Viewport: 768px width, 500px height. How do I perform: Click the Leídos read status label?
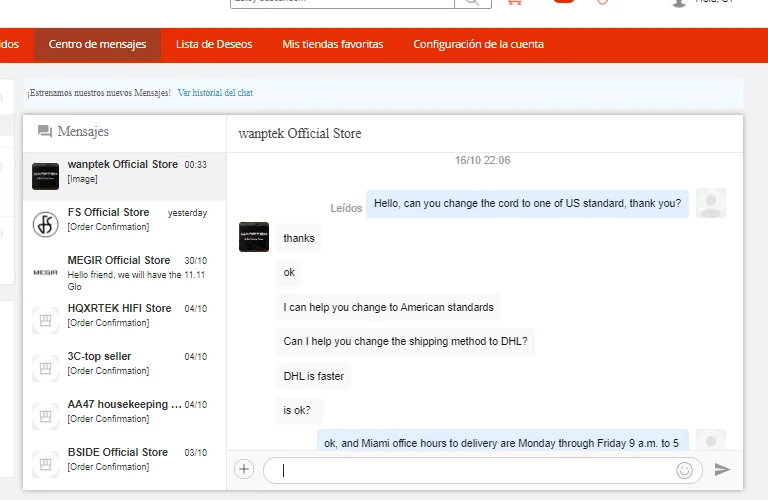(346, 209)
